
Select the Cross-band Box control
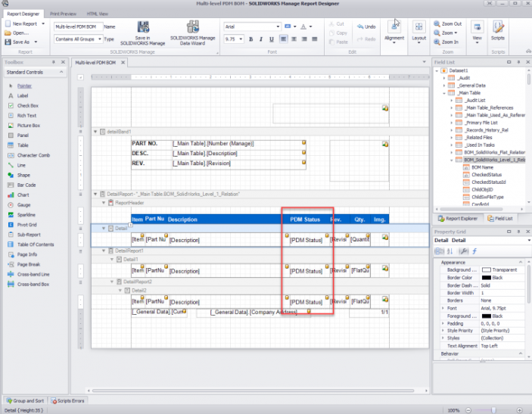[33, 284]
